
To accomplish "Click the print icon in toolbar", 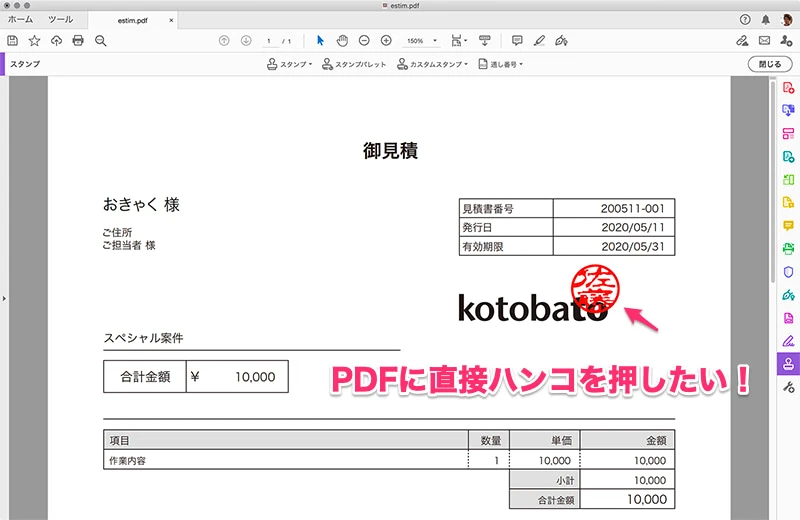I will pyautogui.click(x=78, y=40).
